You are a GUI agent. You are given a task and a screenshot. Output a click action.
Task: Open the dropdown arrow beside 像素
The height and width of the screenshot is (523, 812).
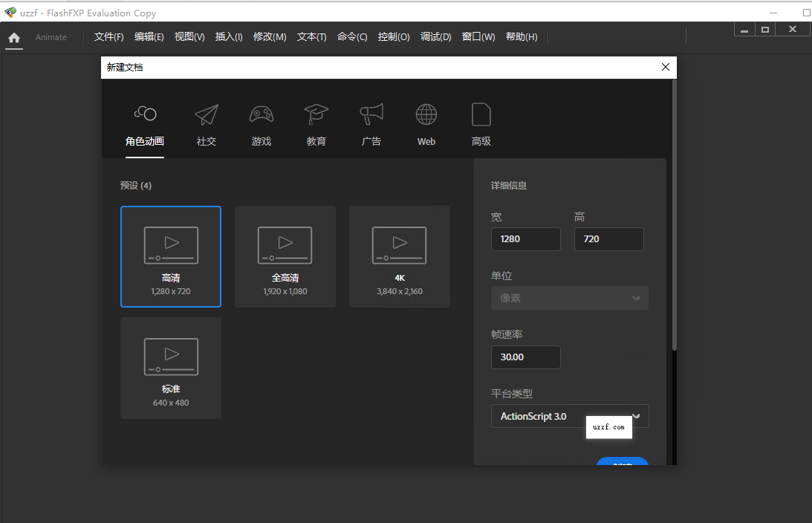636,298
